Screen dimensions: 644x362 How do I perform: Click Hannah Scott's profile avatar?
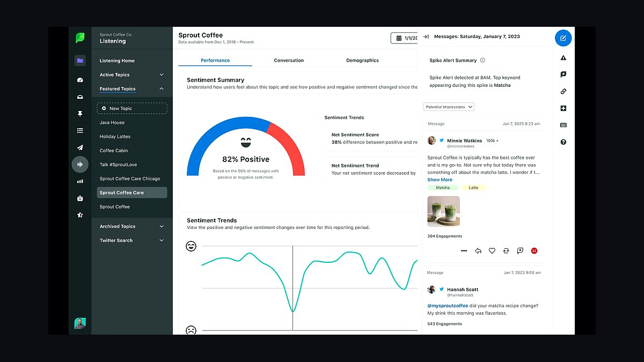[x=431, y=290]
